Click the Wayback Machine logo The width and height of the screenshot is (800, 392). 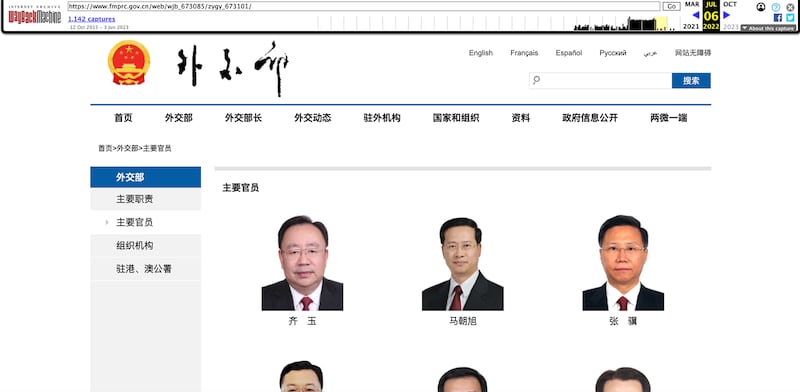point(35,16)
